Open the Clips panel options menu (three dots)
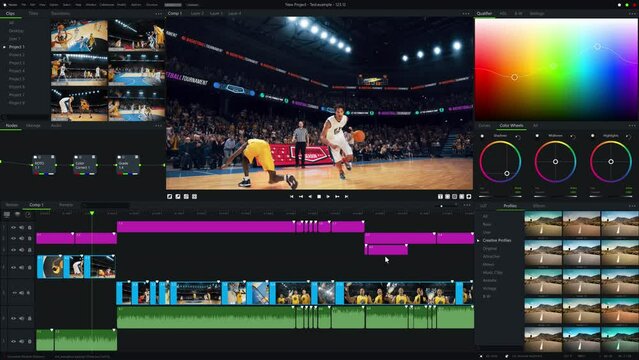 [159, 13]
